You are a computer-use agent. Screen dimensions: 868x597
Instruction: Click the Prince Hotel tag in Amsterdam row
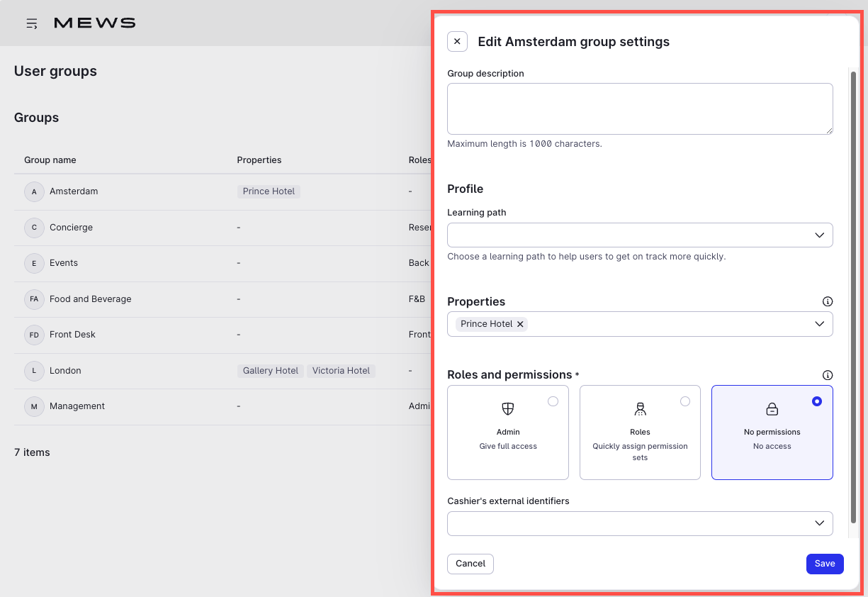[x=269, y=191]
